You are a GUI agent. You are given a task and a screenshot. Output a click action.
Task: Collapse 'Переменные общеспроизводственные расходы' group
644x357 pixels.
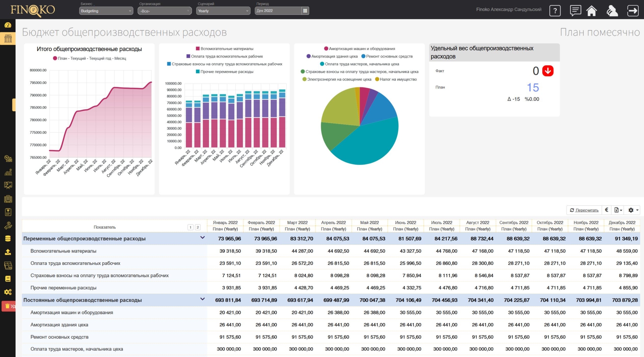202,238
